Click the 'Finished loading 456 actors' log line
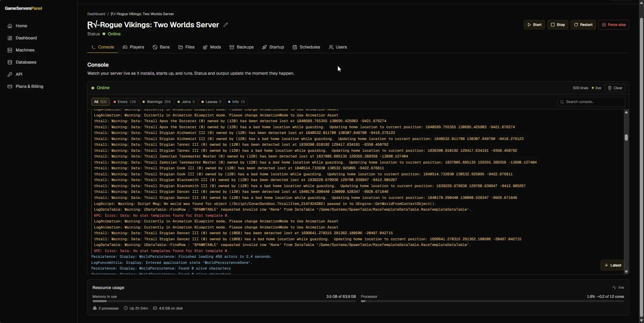The height and width of the screenshot is (323, 644). (182, 256)
